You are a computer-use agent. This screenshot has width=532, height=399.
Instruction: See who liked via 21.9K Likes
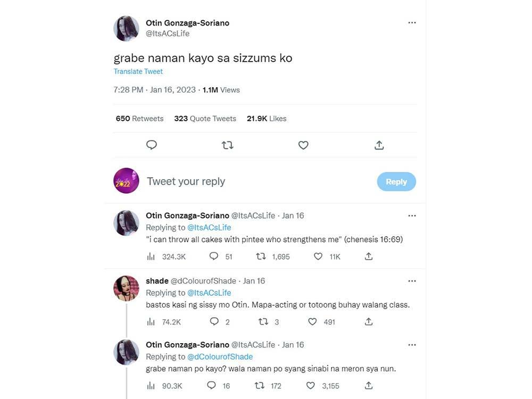[x=266, y=118]
